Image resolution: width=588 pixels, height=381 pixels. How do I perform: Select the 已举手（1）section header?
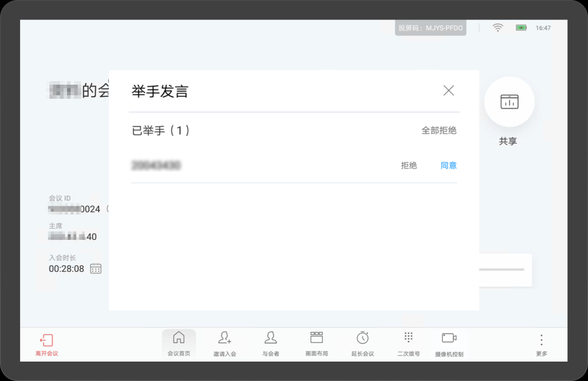point(160,130)
